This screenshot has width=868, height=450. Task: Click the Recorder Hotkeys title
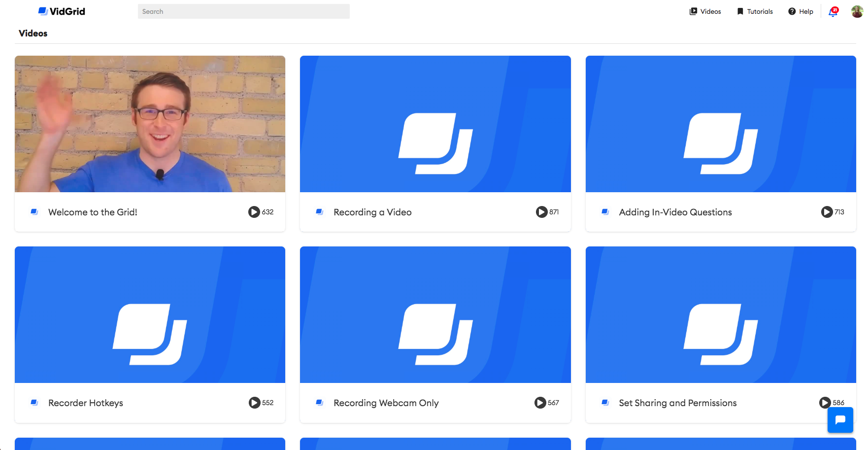pyautogui.click(x=86, y=403)
